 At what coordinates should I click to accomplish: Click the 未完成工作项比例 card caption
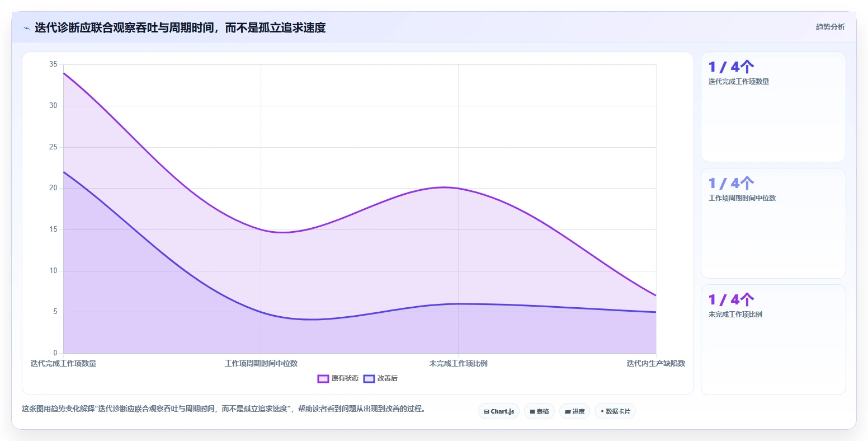pos(735,315)
